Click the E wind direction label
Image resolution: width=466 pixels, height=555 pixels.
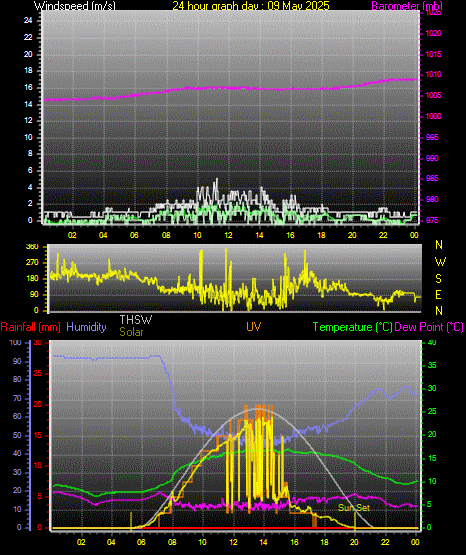click(x=438, y=294)
